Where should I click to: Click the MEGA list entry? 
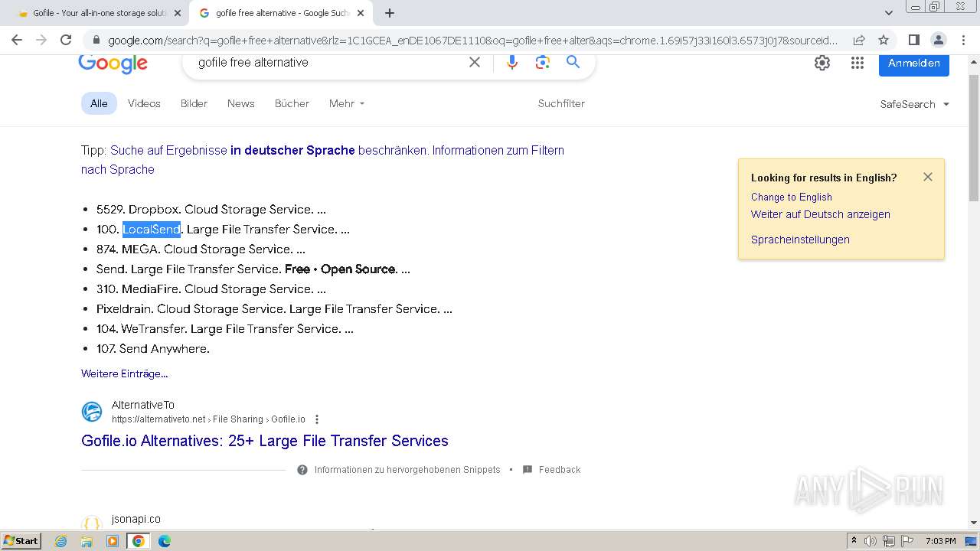click(201, 249)
